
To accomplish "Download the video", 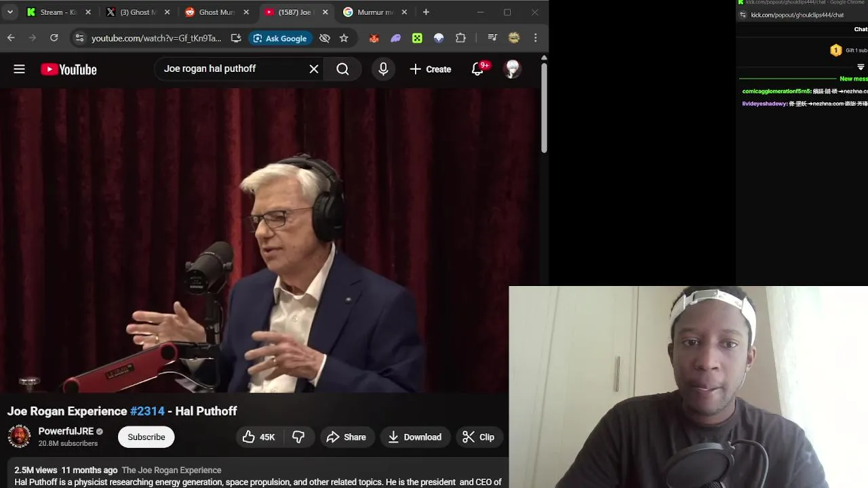I will [415, 437].
